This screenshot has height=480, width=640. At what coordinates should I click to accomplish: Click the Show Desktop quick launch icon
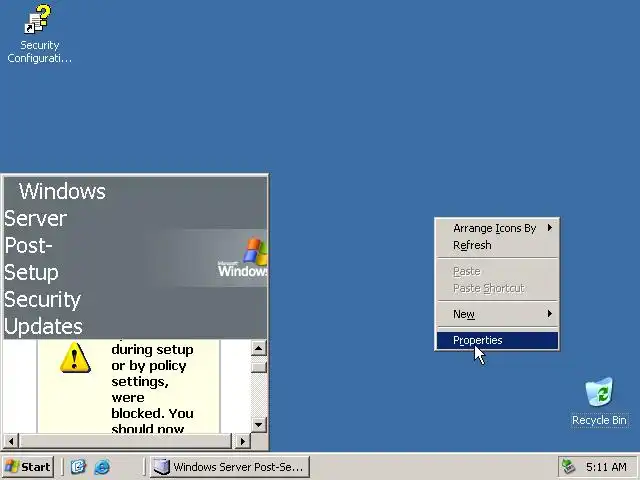[x=78, y=466]
